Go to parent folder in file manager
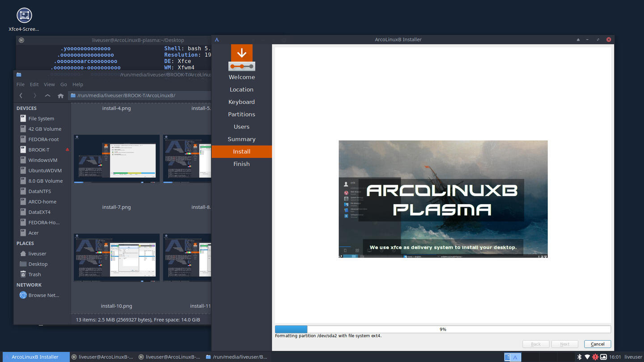This screenshot has height=362, width=644. coord(47,96)
